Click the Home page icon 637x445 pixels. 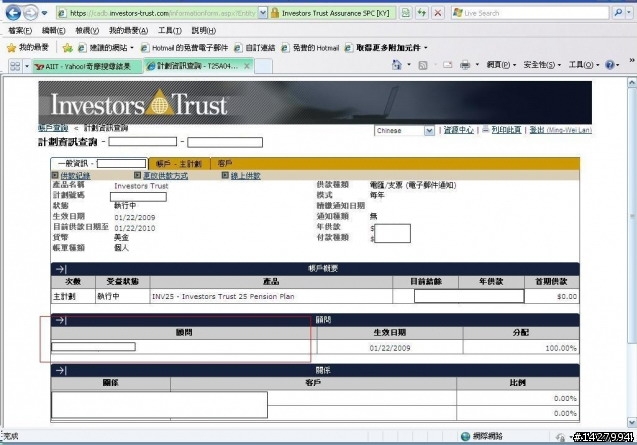tap(397, 65)
